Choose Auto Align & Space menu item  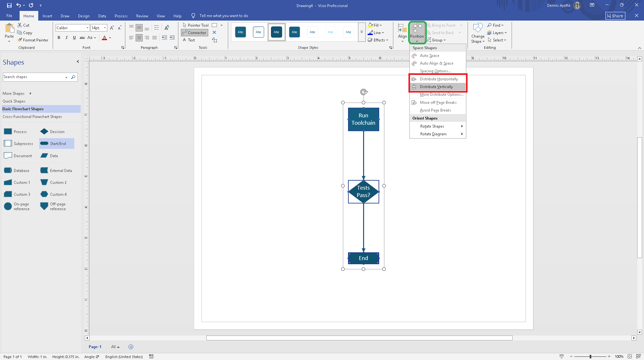[x=438, y=63]
